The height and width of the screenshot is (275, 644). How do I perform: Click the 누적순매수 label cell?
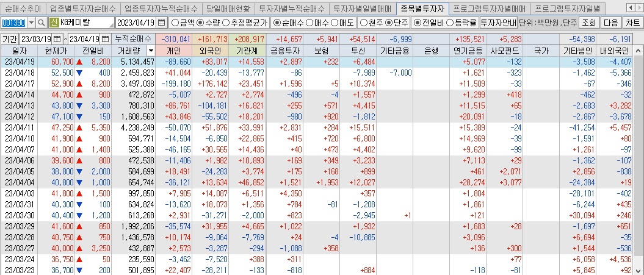tap(133, 40)
